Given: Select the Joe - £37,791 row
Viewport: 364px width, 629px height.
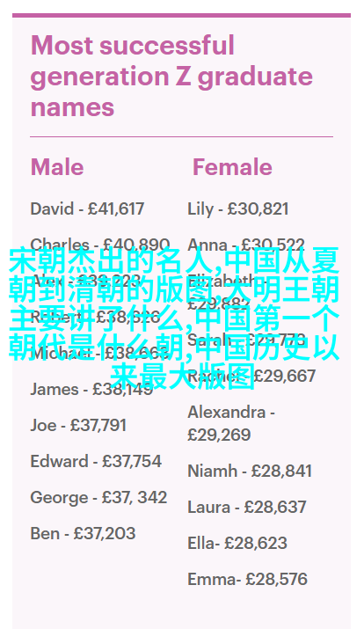Looking at the screenshot, I should click(x=78, y=425).
